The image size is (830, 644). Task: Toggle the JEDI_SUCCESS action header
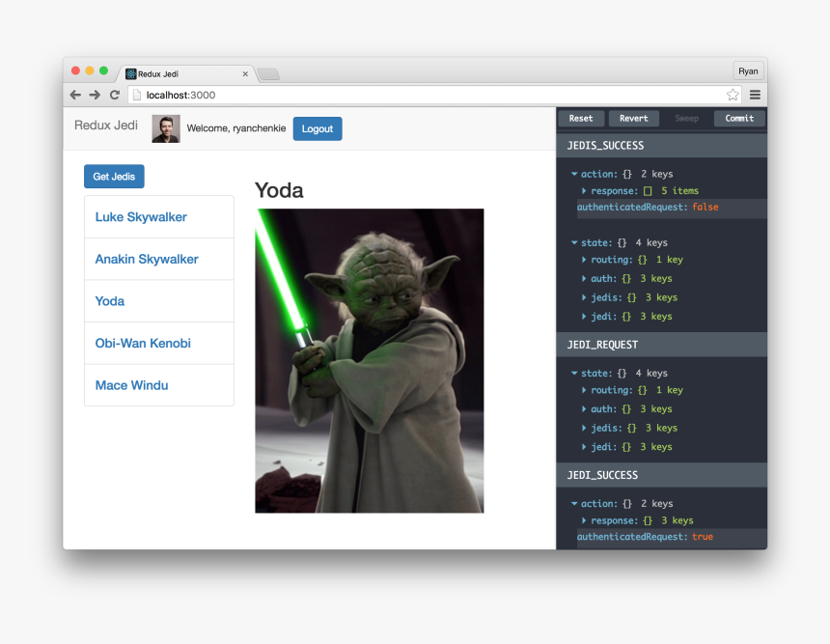click(x=662, y=475)
